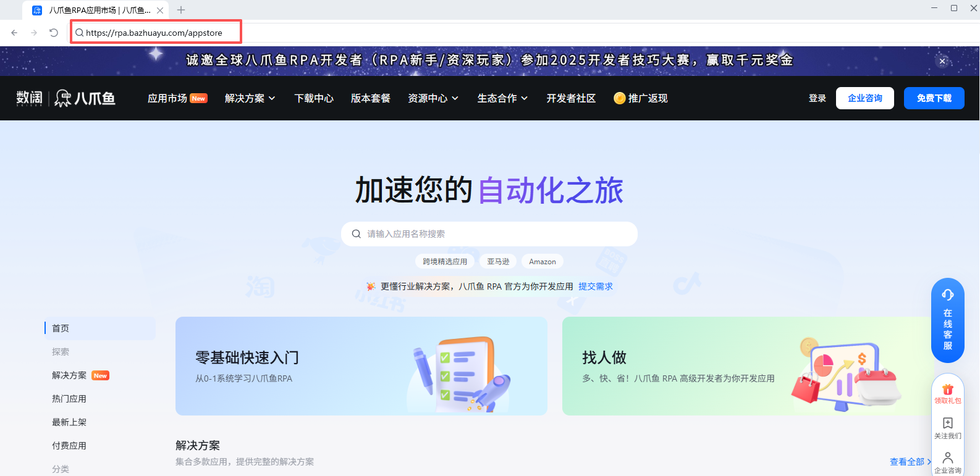Open 开发者社区
Image resolution: width=980 pixels, height=476 pixels.
coord(571,98)
